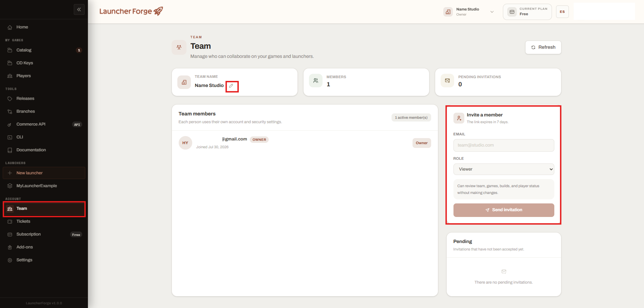Collapse the sidebar with the double-chevron icon
Image resolution: width=644 pixels, height=308 pixels.
point(79,9)
